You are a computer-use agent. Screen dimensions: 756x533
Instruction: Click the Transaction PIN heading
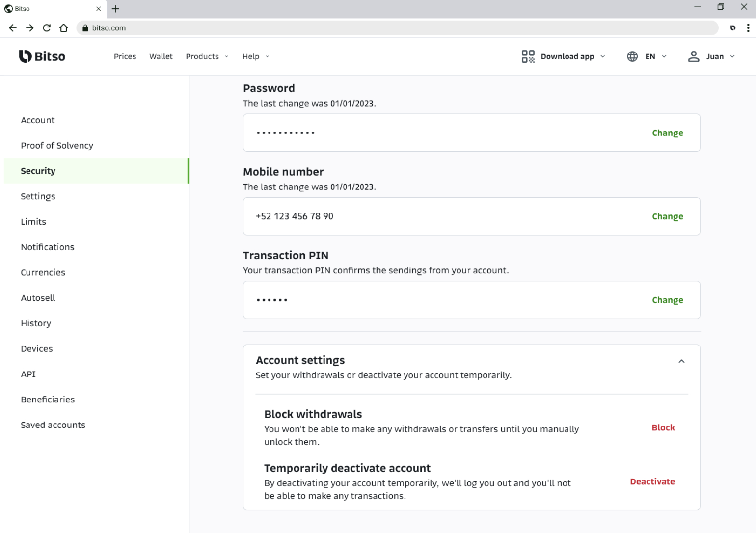click(286, 255)
